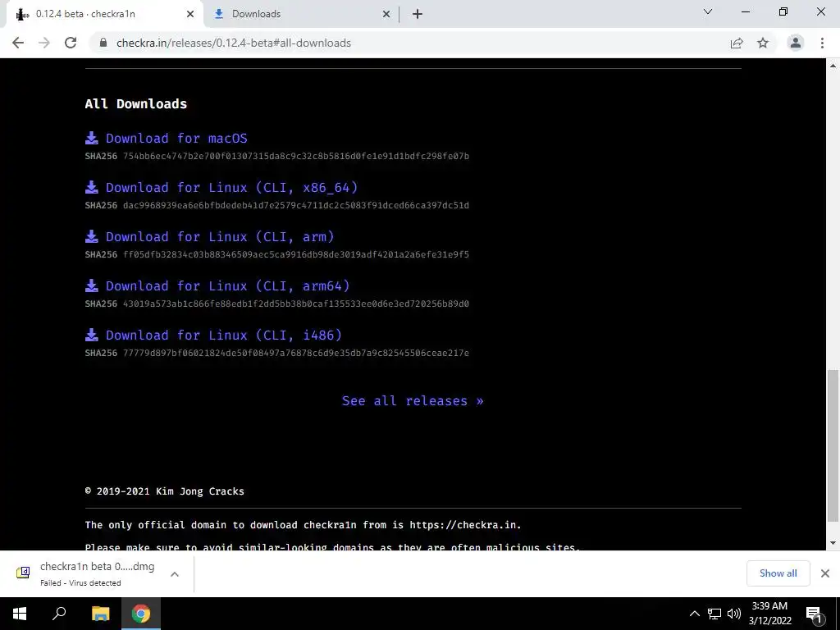Click SHA256 hash starting 77779d897bf0

(x=295, y=353)
